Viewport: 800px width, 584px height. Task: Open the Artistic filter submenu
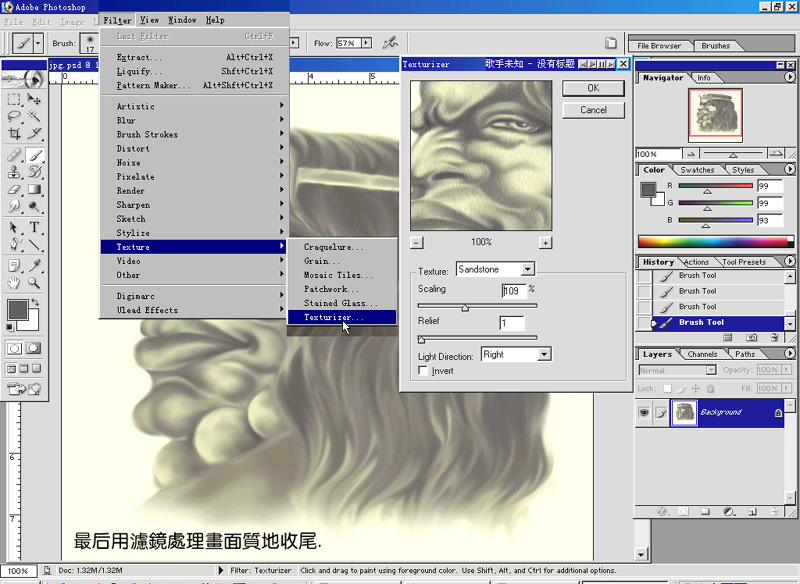coord(194,106)
